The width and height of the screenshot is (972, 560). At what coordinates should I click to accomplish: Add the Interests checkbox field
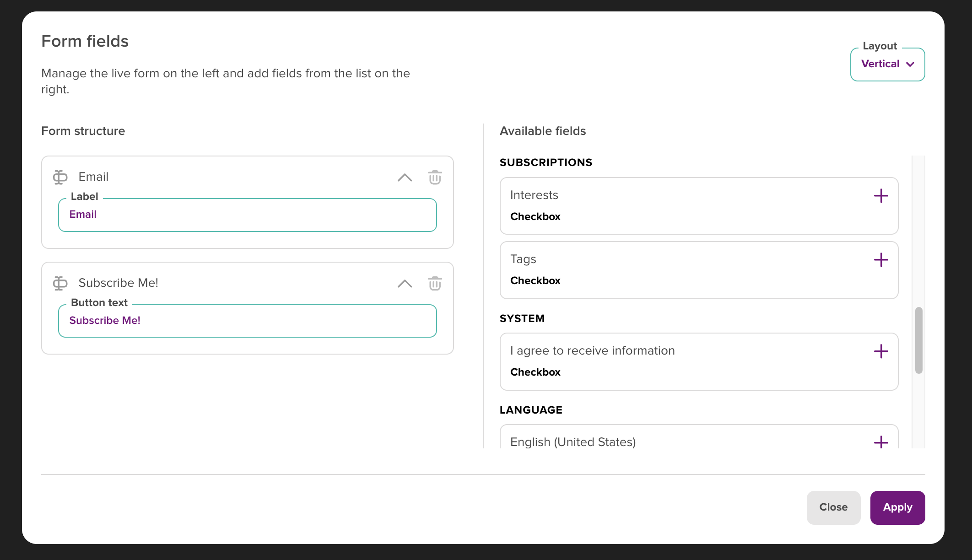pos(881,196)
